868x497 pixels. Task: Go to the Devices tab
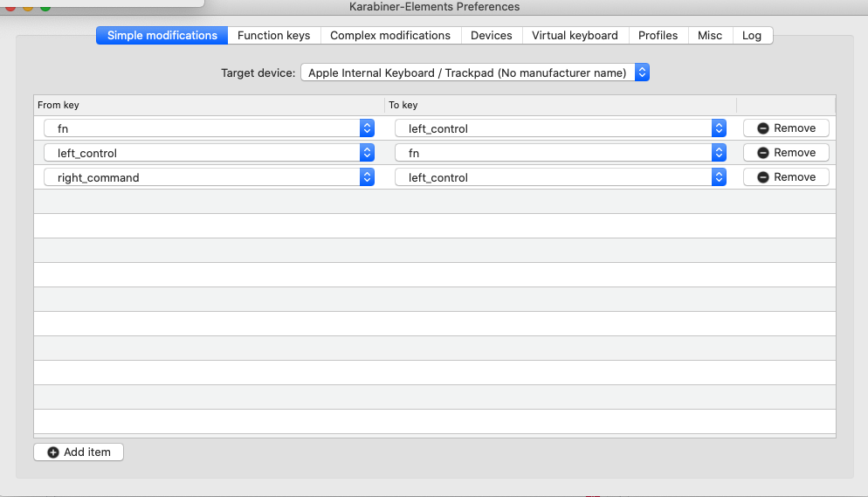(x=491, y=36)
